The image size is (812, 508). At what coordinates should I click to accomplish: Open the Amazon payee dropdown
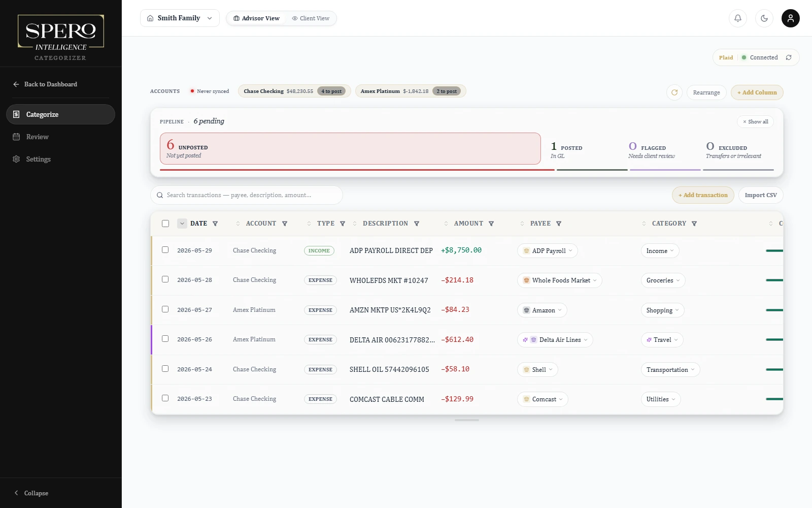(x=542, y=310)
